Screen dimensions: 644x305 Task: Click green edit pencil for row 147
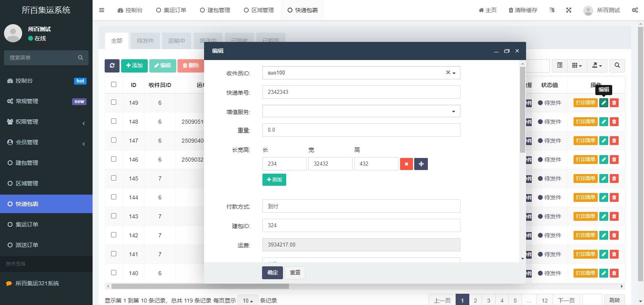tap(603, 141)
